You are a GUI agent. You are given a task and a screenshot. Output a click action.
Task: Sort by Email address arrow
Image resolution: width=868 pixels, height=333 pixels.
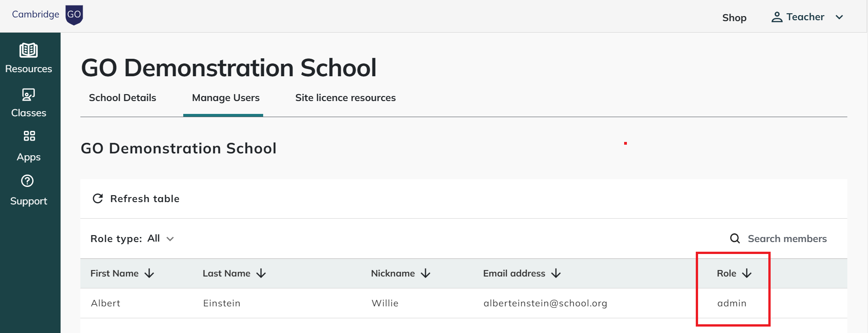pyautogui.click(x=556, y=273)
